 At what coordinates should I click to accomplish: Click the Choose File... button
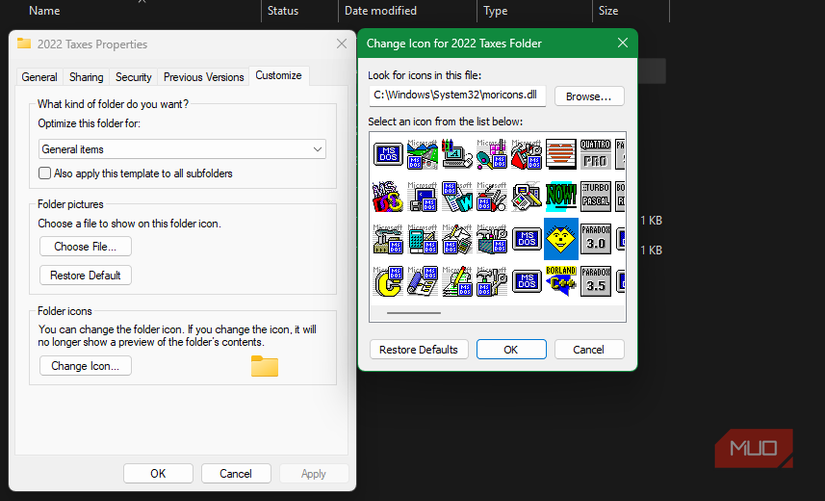[x=85, y=246]
